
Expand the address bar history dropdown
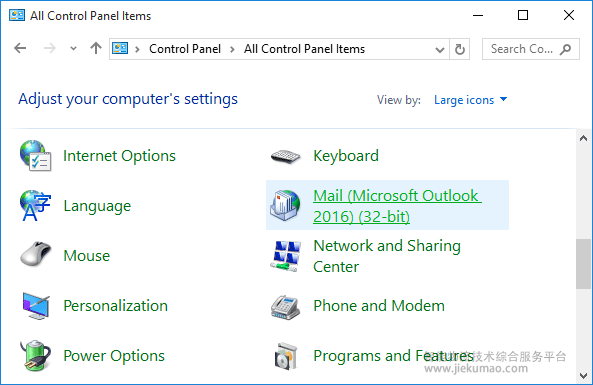click(439, 50)
